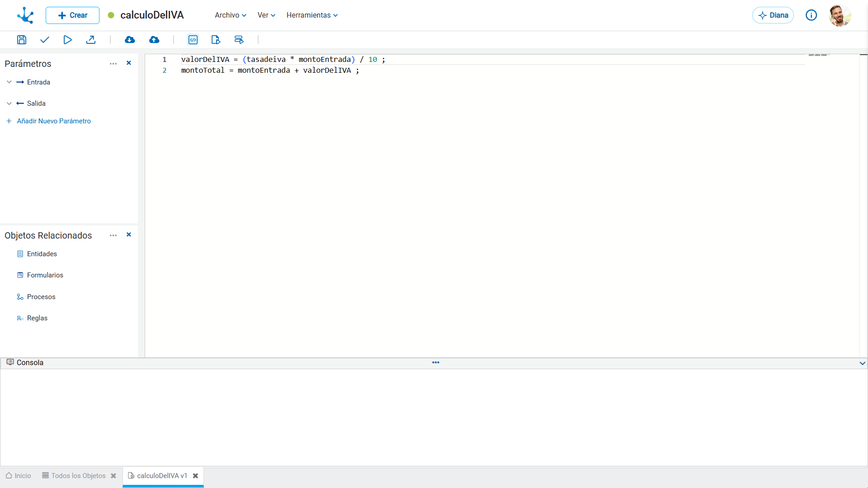
Task: Open Objetos Relacionados more options menu
Action: [x=113, y=235]
